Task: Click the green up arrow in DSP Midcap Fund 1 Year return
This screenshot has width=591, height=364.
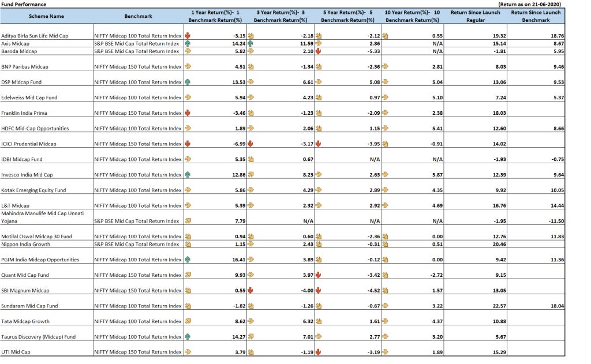Action: point(188,82)
